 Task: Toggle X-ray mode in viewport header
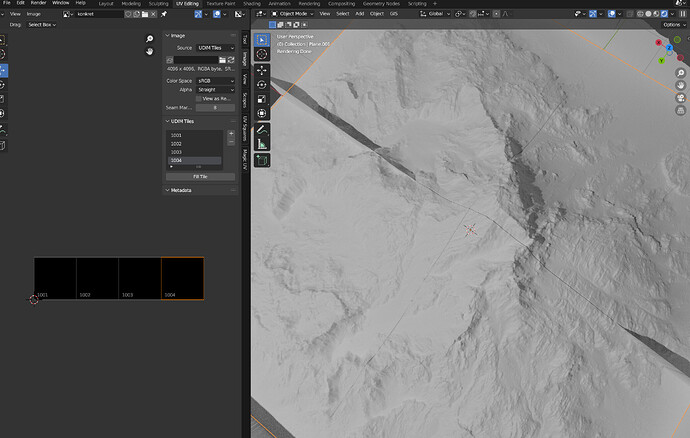[630, 14]
